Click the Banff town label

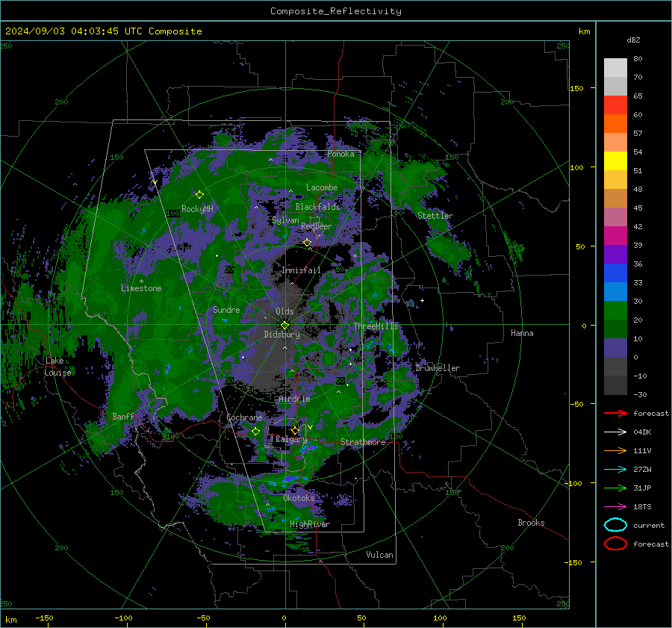tap(123, 416)
